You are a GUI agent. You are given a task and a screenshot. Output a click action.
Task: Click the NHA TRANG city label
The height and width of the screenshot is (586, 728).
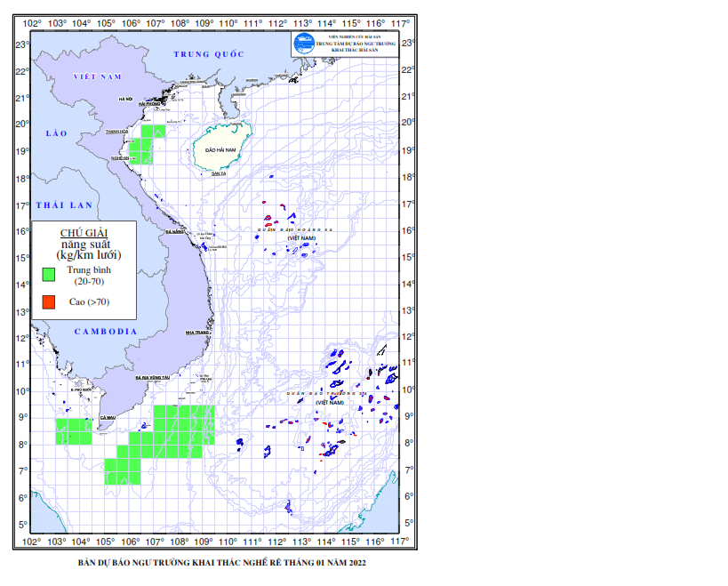[196, 333]
